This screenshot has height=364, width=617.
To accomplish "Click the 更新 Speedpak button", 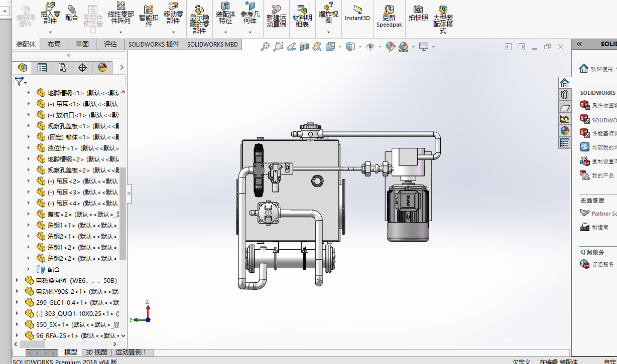I will 389,16.
